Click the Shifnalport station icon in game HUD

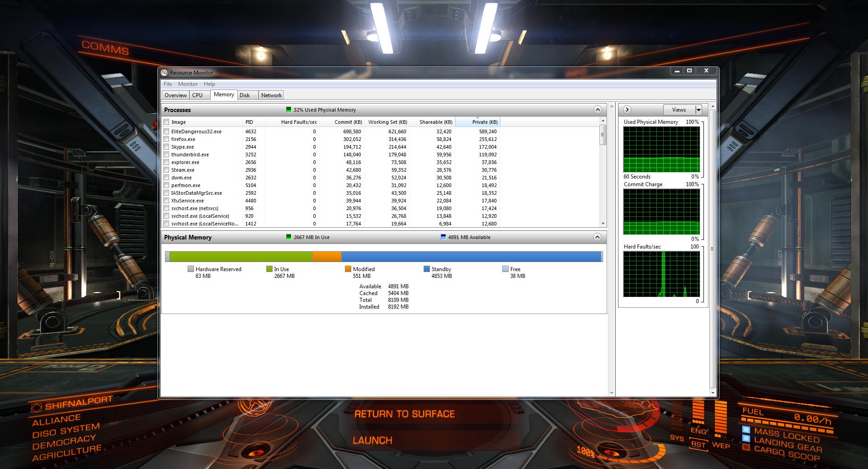37,408
